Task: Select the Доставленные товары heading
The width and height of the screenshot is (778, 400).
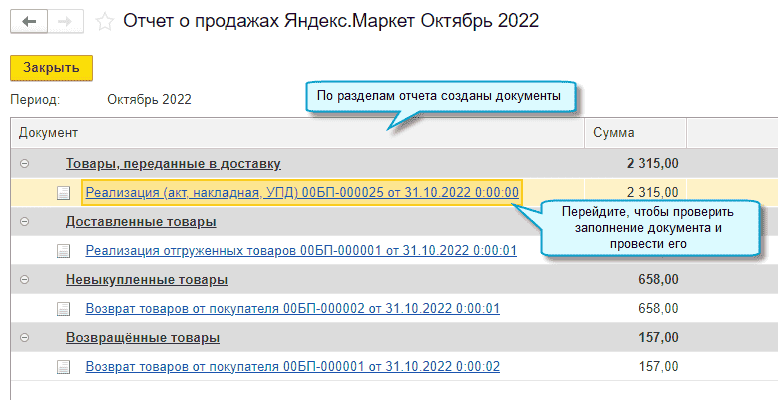Action: [141, 221]
